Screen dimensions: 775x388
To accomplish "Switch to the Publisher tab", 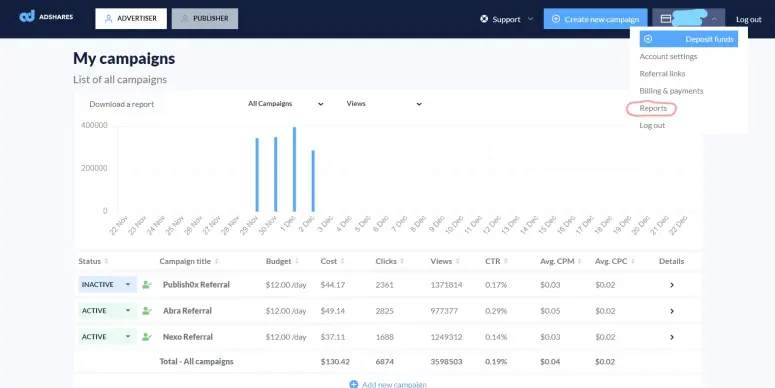I will pos(205,19).
